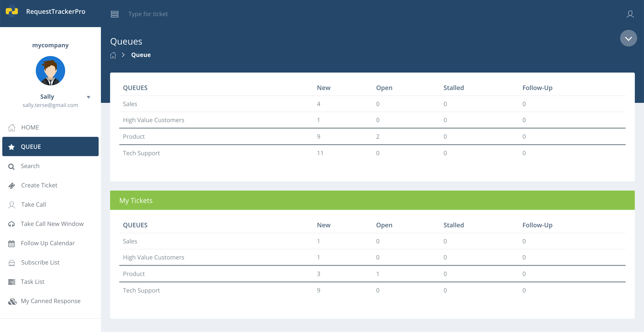Click the mycompany name in sidebar
Screen dimensions: 644x332
point(50,45)
